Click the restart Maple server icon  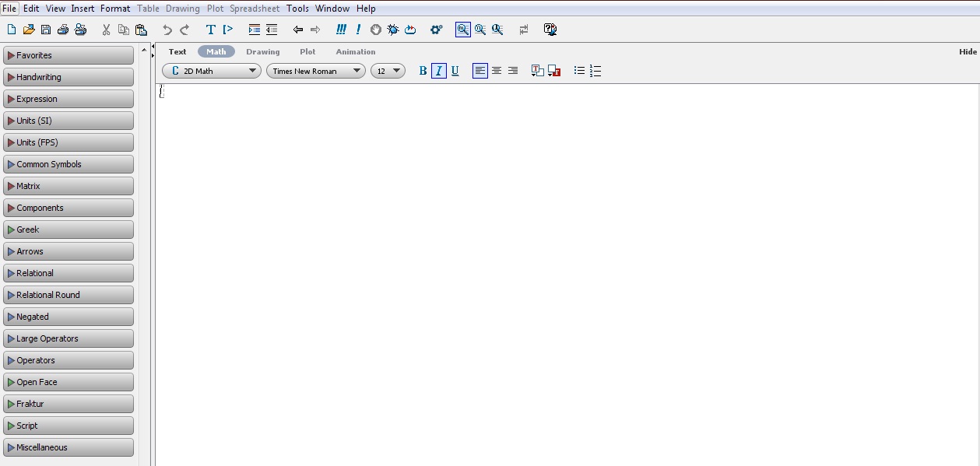click(410, 30)
